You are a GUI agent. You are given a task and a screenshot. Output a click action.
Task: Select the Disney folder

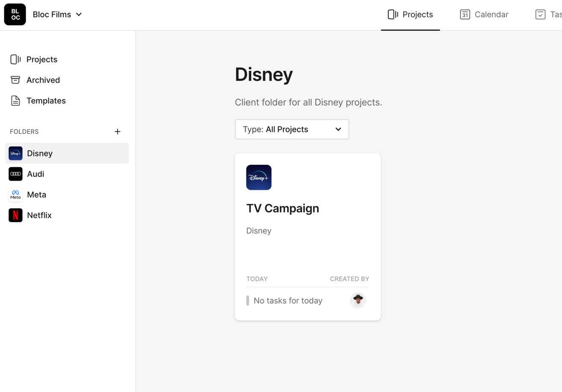(40, 153)
